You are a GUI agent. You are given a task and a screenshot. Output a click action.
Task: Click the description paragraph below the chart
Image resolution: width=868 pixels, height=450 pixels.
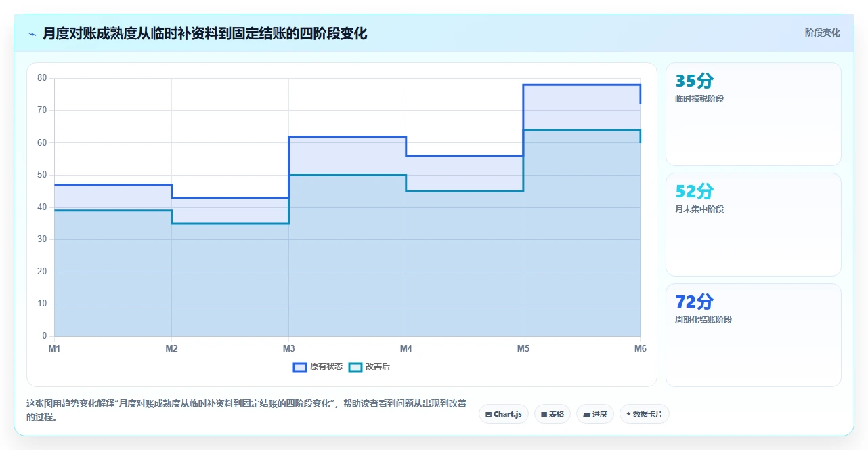pos(246,410)
